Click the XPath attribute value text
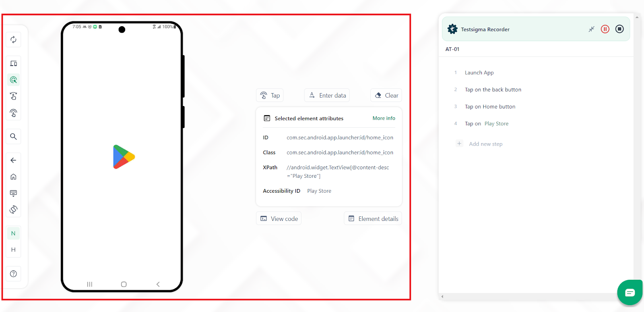 [x=338, y=172]
